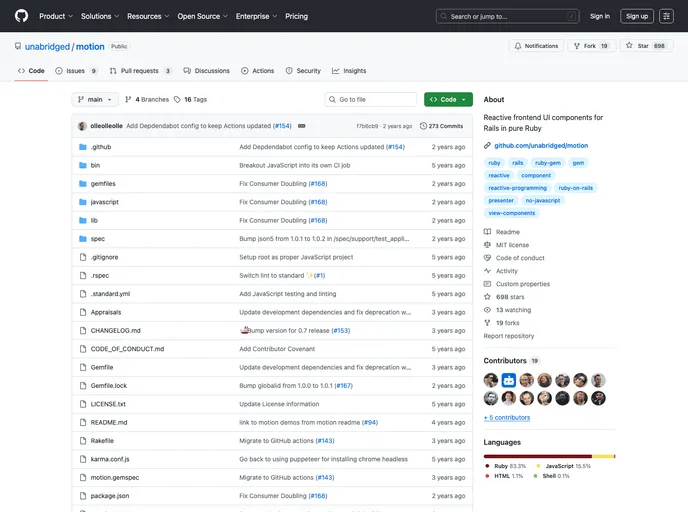Open the Insights tab
Screen dimensions: 688x512
point(349,71)
